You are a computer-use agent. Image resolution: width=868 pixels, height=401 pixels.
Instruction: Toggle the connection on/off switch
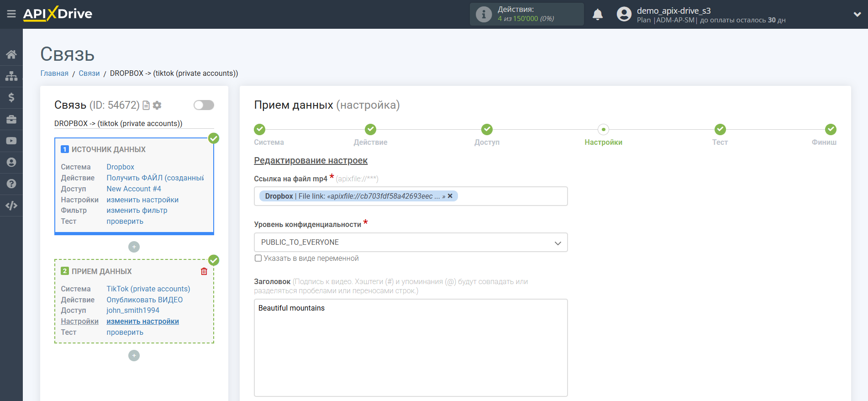click(x=204, y=105)
